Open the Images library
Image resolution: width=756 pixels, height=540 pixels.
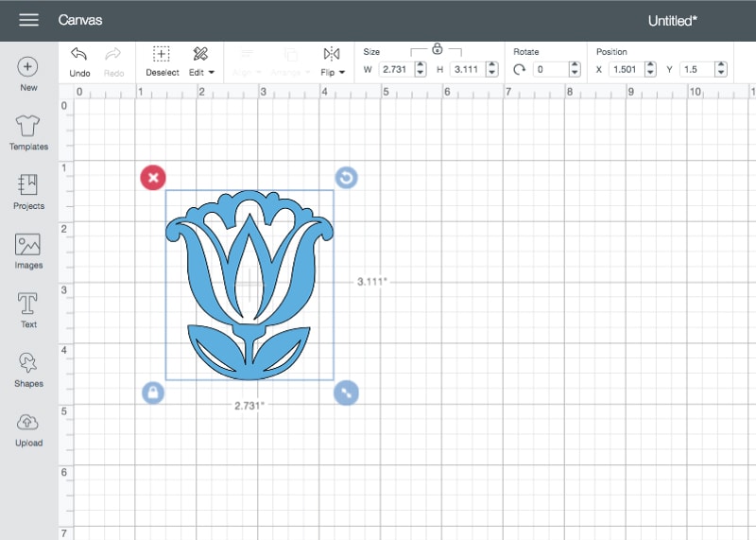28,251
